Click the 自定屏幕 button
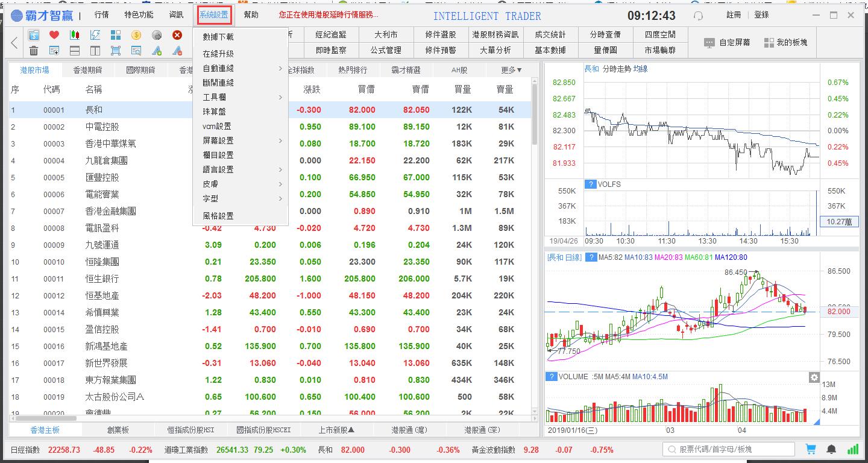Image resolution: width=868 pixels, height=463 pixels. click(728, 43)
